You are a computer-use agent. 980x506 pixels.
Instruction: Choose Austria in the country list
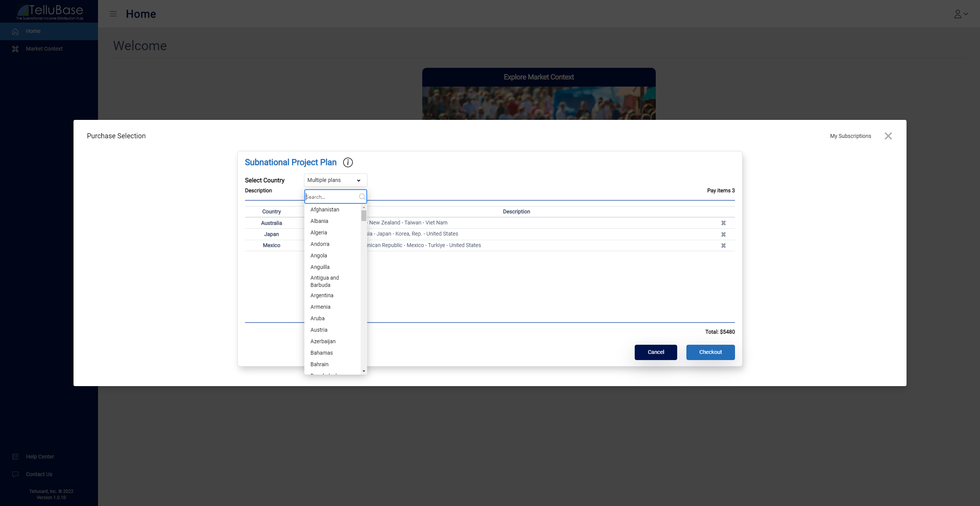[319, 330]
